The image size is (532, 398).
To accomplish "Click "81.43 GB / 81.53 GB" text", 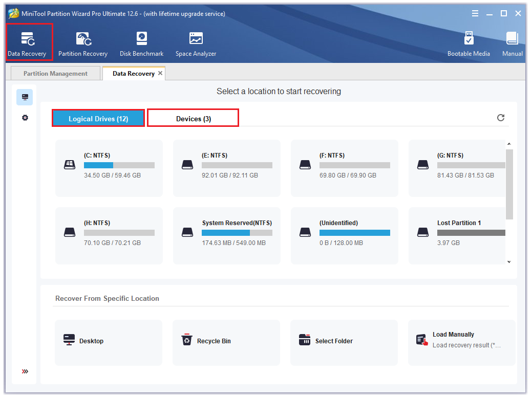I will pos(465,175).
